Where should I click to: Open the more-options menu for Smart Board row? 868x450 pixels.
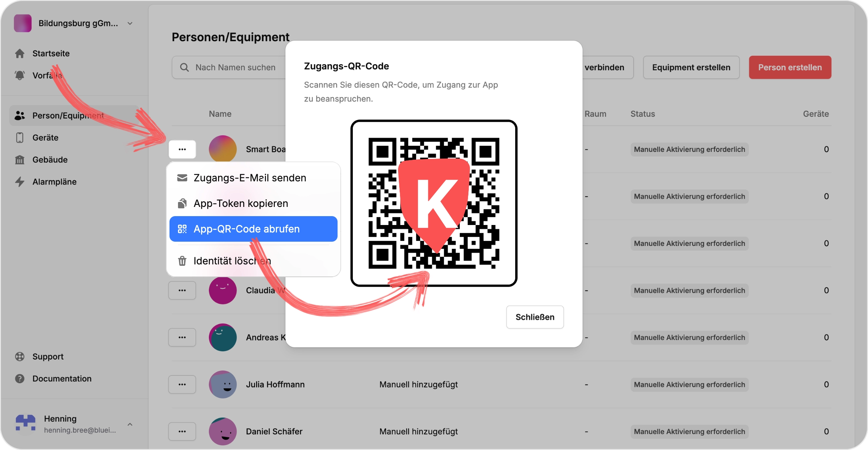pyautogui.click(x=182, y=149)
